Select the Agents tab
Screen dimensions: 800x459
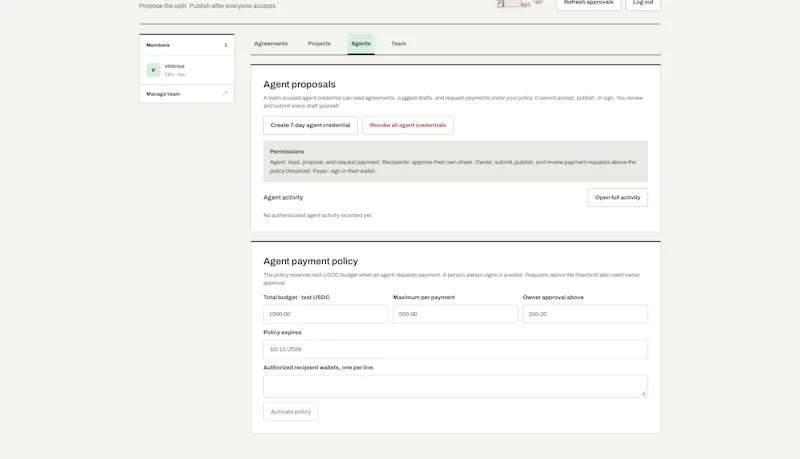pyautogui.click(x=361, y=44)
